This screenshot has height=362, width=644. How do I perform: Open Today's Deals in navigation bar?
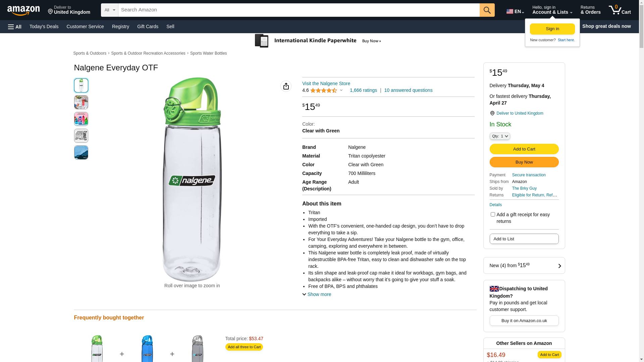tap(44, 26)
